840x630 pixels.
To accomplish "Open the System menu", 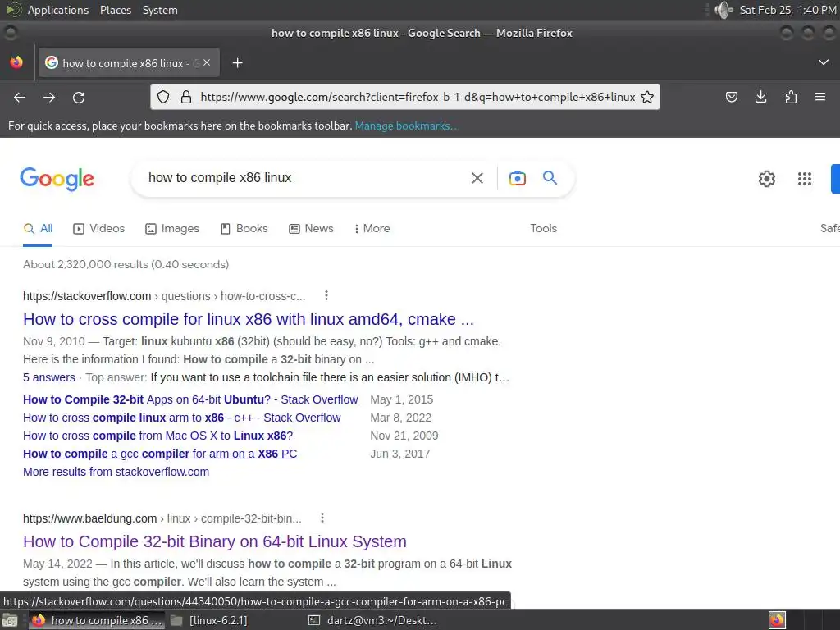I will pyautogui.click(x=160, y=10).
